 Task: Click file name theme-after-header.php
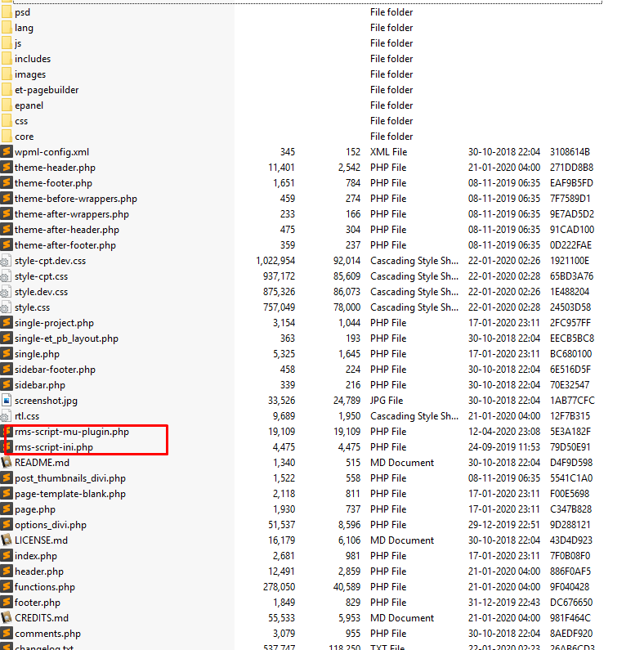pyautogui.click(x=67, y=230)
